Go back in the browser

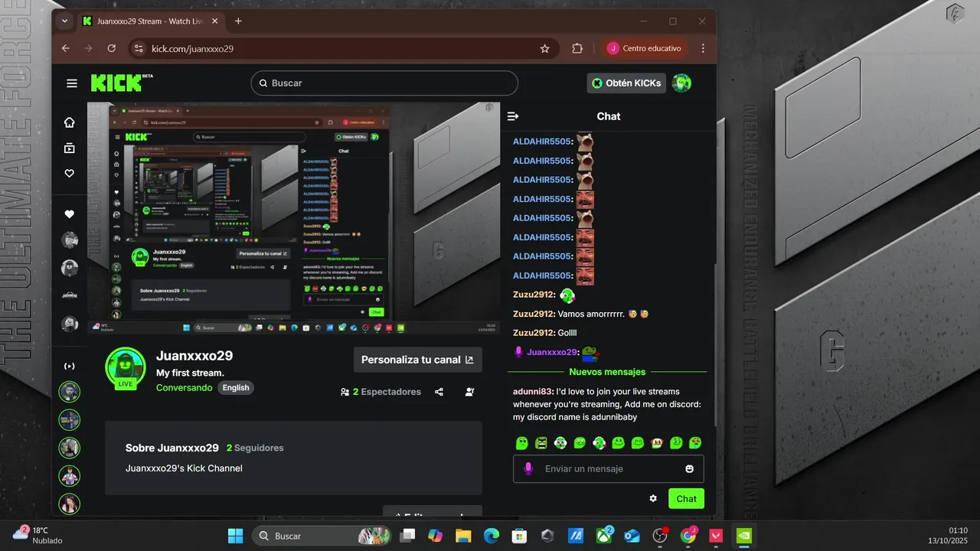coord(66,48)
